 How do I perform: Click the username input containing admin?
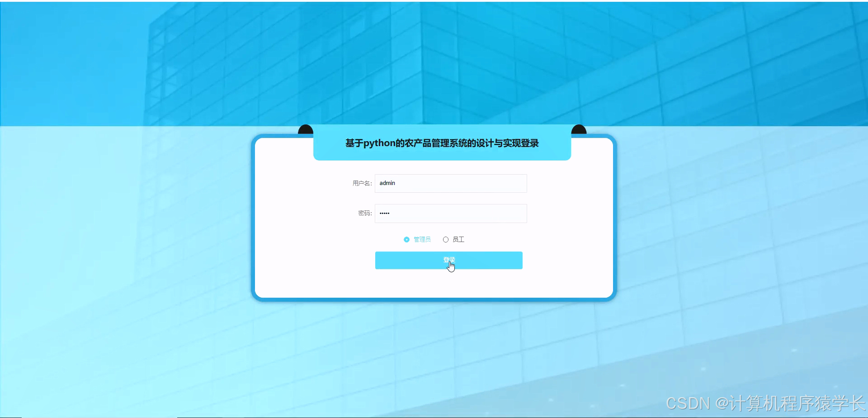pos(450,183)
